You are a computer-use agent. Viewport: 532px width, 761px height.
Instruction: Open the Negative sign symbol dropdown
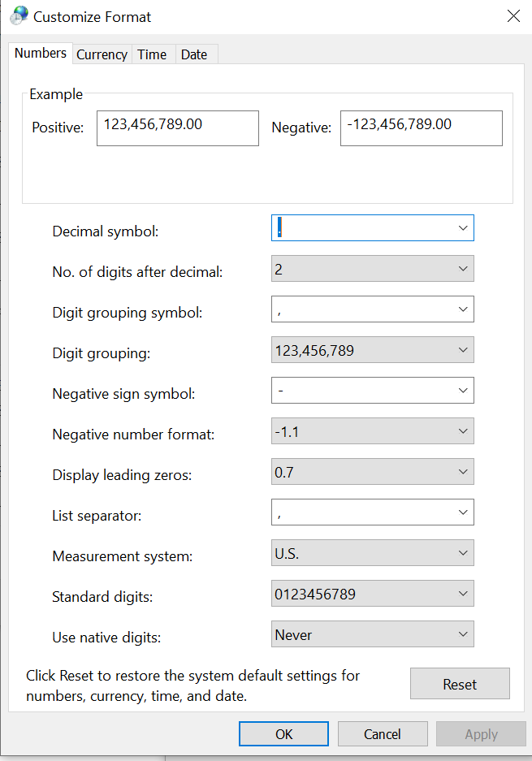point(462,390)
